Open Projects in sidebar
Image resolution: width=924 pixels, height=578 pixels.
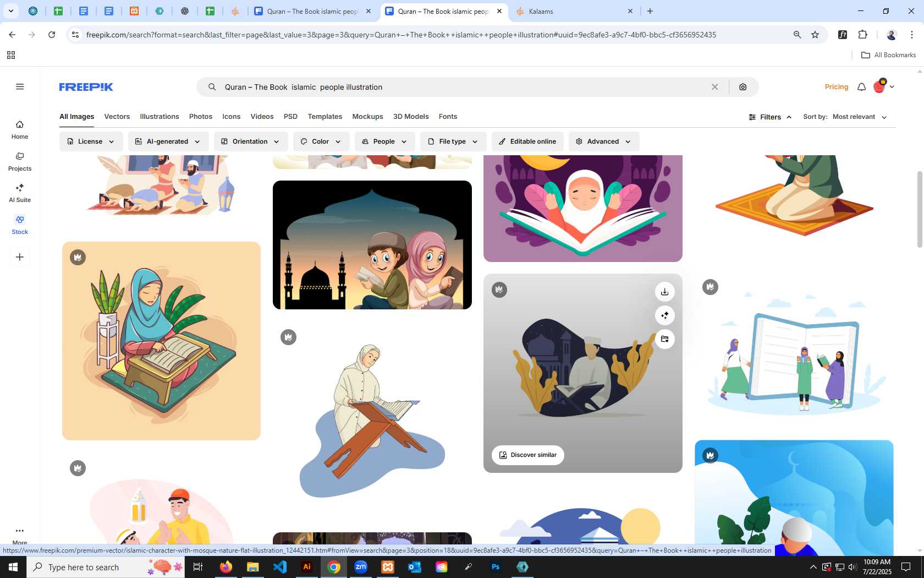coord(20,162)
